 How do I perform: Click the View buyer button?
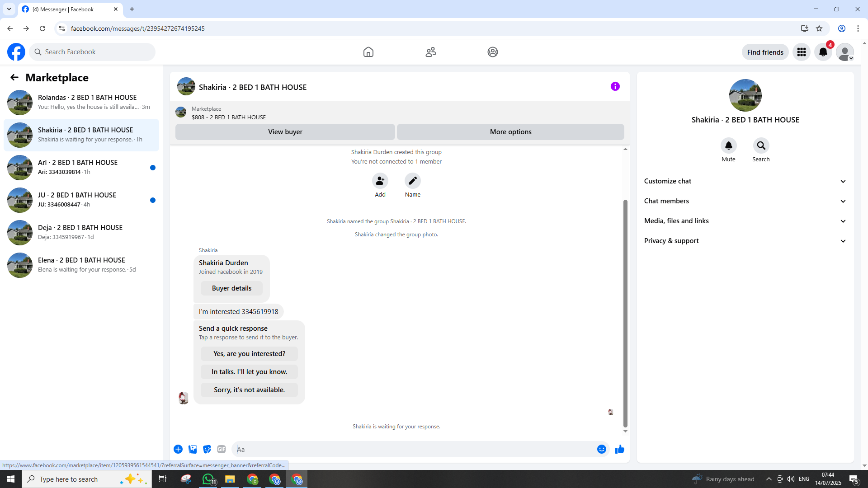pyautogui.click(x=285, y=132)
